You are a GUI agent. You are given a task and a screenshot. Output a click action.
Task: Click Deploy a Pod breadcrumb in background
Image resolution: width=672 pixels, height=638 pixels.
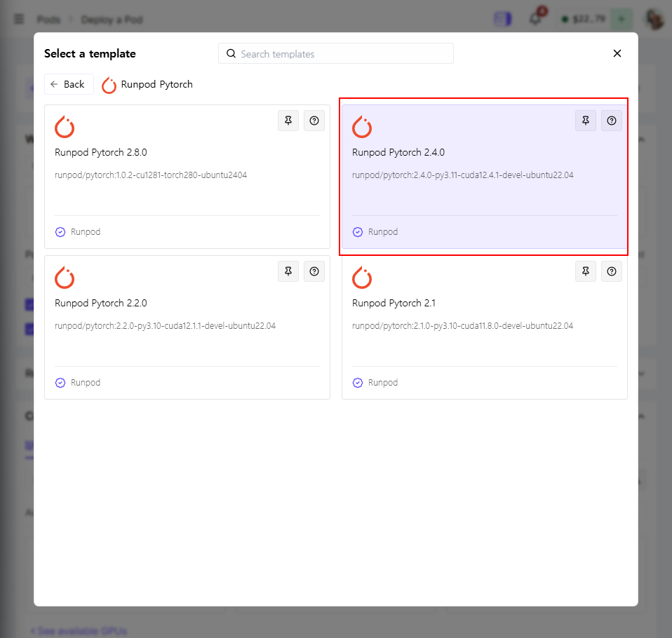pos(112,20)
